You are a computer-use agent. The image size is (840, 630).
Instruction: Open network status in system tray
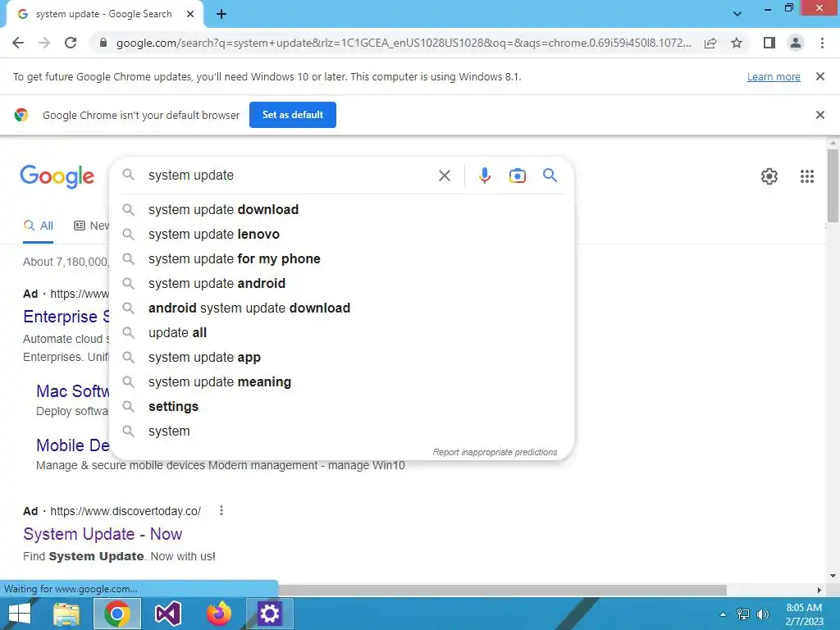point(743,614)
